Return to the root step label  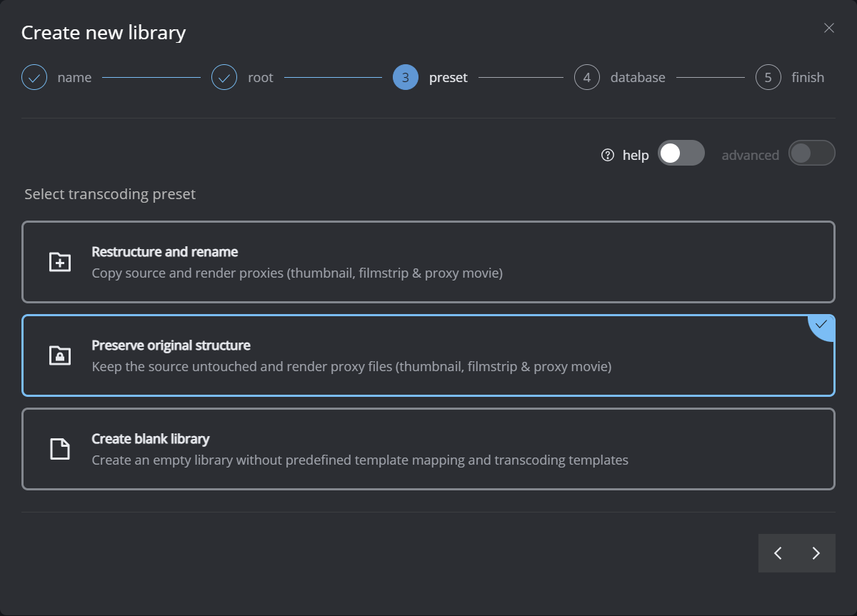pyautogui.click(x=260, y=78)
